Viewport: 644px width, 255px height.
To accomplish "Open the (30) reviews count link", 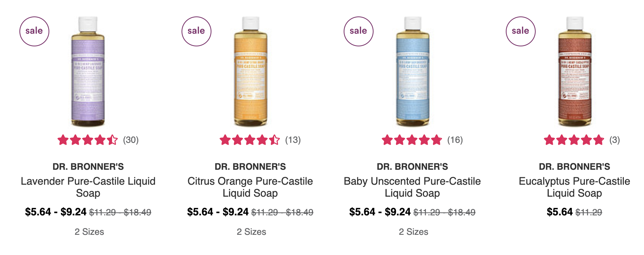I will click(x=131, y=140).
